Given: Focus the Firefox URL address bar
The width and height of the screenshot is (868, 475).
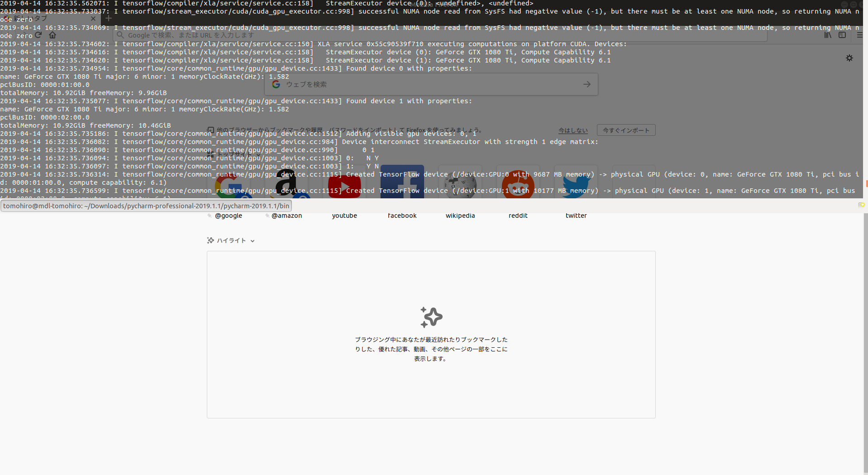Looking at the screenshot, I should coord(439,35).
